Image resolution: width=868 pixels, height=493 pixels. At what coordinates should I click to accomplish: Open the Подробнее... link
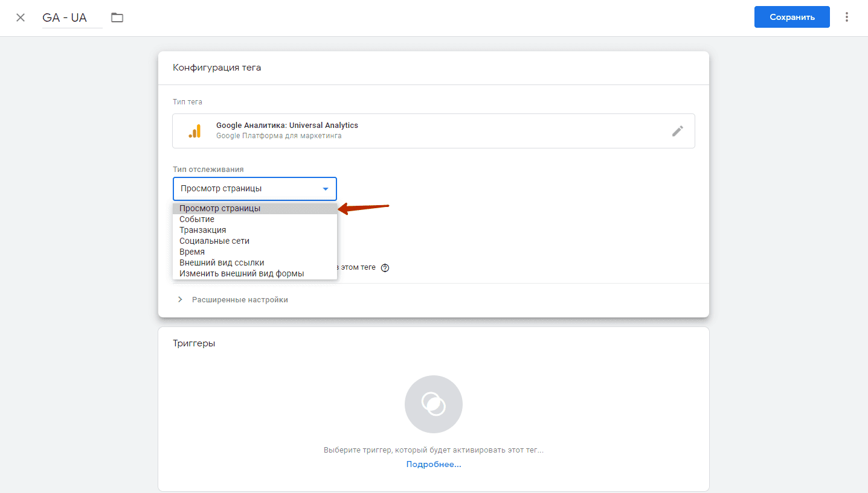point(434,465)
